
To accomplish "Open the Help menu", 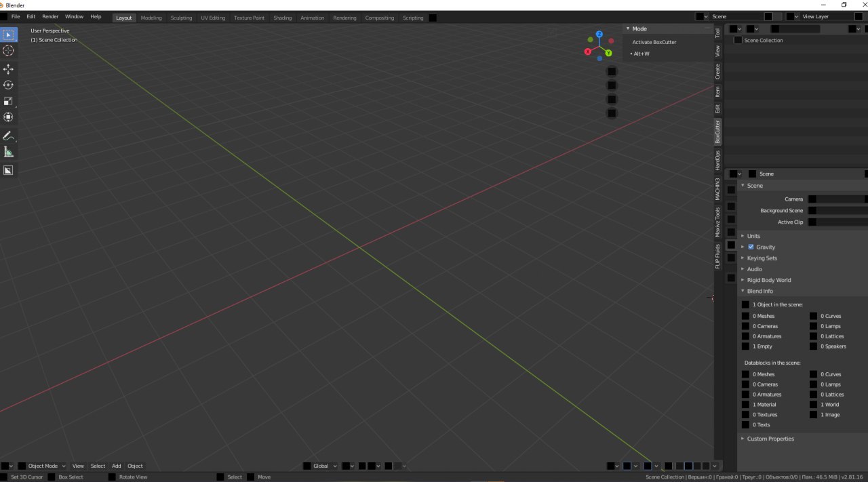I will (x=96, y=16).
